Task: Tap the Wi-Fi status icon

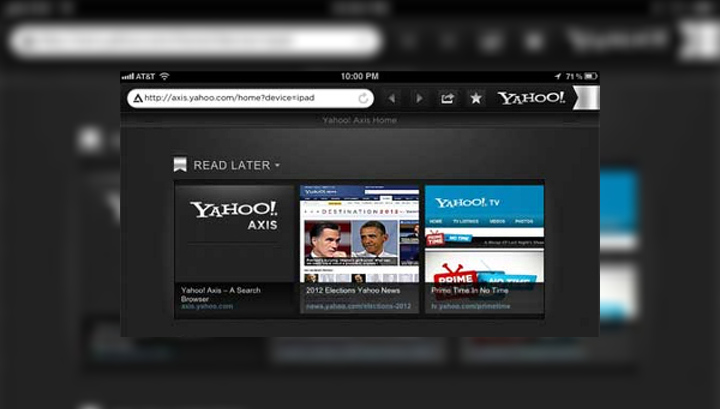Action: (164, 76)
